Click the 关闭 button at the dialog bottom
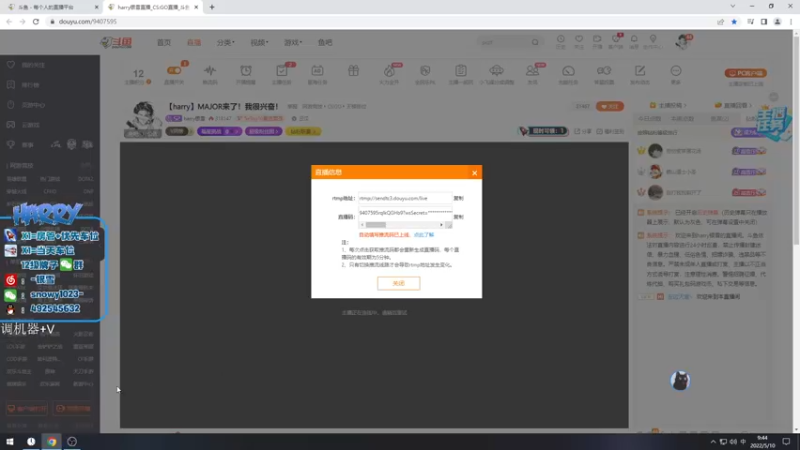Image resolution: width=800 pixels, height=450 pixels. click(x=398, y=283)
